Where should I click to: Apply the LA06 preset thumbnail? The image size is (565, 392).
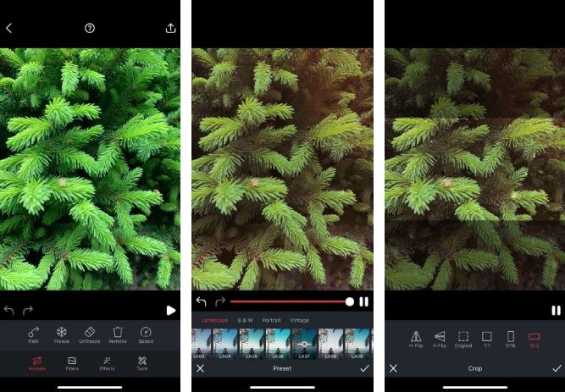pos(278,344)
